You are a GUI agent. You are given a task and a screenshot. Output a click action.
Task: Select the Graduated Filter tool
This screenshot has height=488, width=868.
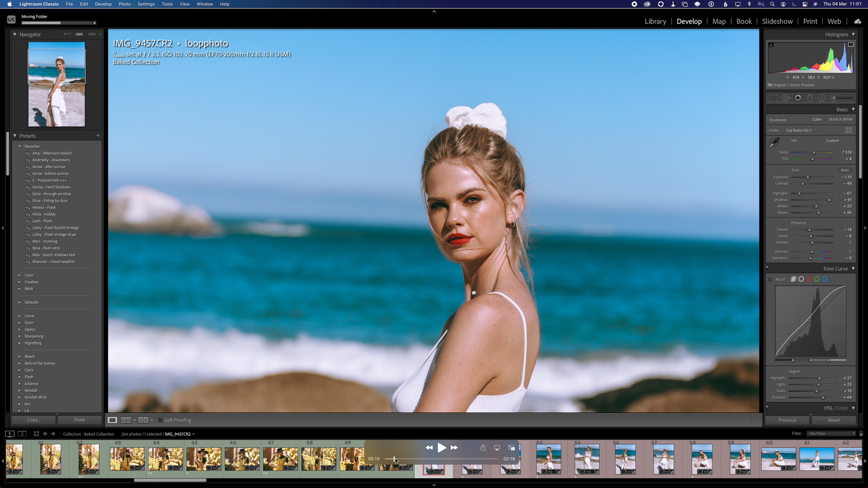[x=810, y=98]
